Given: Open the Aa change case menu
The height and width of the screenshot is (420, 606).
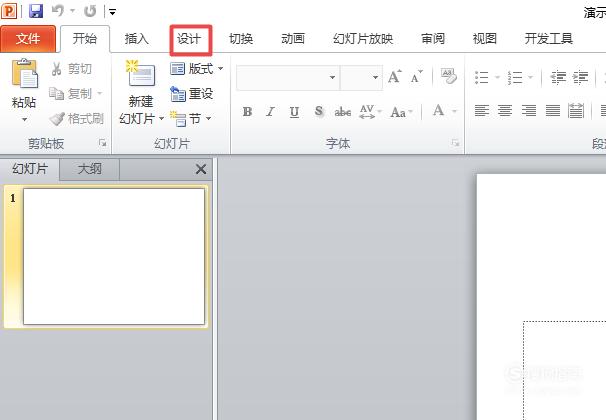Looking at the screenshot, I should tap(401, 112).
